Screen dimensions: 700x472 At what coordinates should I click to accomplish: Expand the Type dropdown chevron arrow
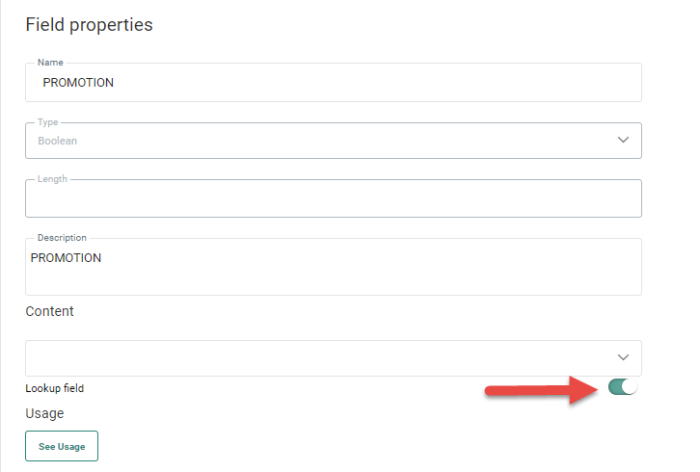tap(623, 140)
